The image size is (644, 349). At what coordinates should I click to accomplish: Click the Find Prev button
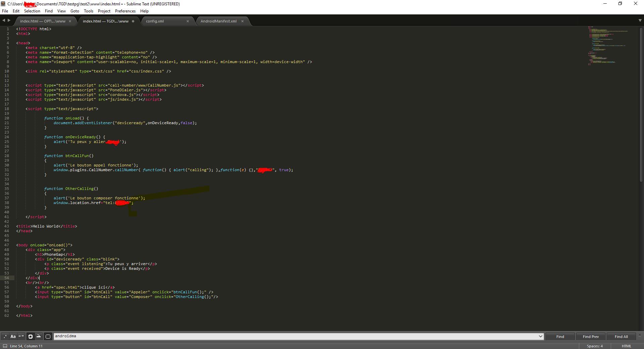(x=591, y=336)
